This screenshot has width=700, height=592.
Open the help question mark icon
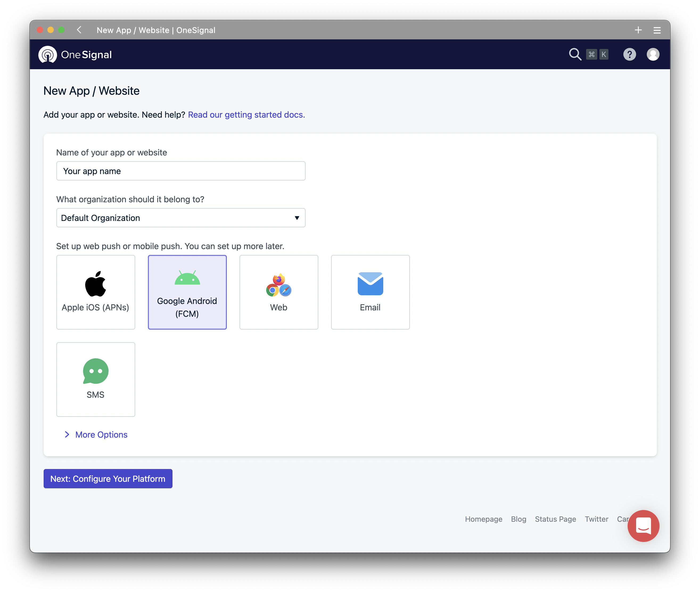[629, 54]
